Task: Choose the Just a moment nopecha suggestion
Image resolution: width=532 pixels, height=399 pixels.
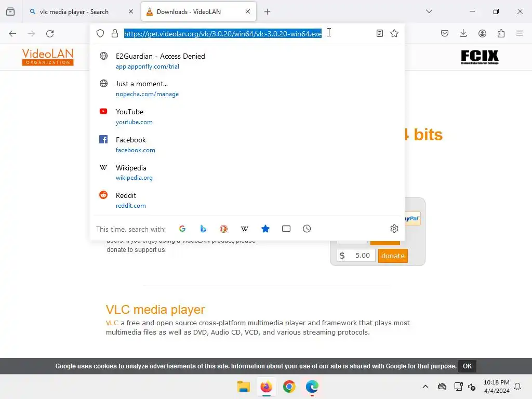Action: [247, 88]
